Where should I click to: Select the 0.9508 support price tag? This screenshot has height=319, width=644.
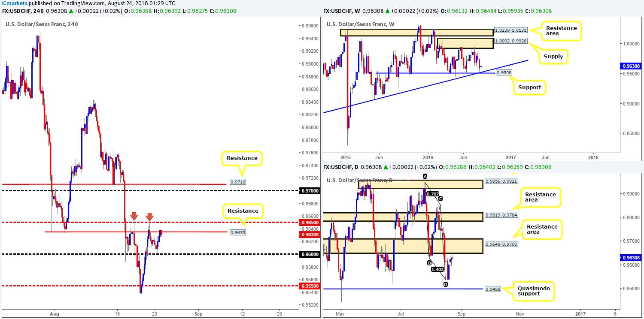504,73
